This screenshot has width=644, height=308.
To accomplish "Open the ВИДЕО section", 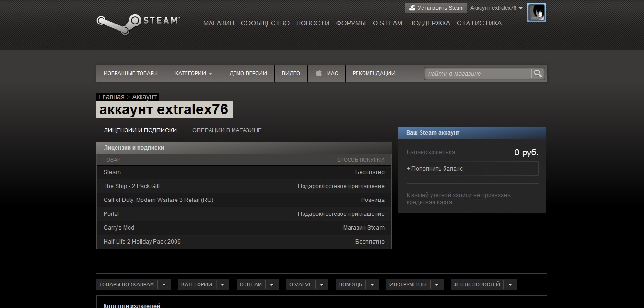I will coord(291,73).
